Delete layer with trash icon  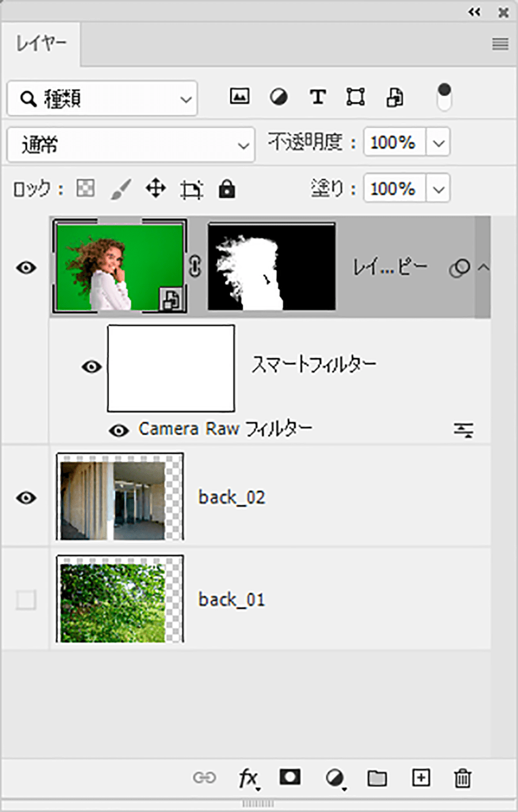462,778
